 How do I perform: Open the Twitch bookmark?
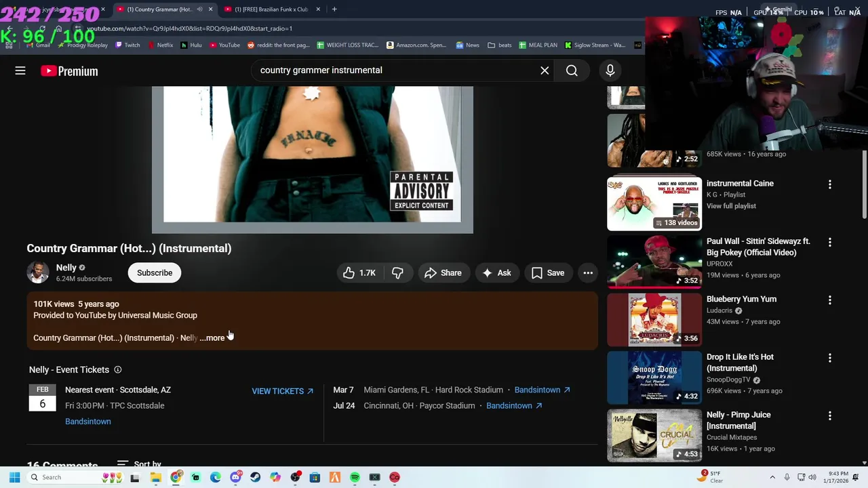[x=127, y=45]
